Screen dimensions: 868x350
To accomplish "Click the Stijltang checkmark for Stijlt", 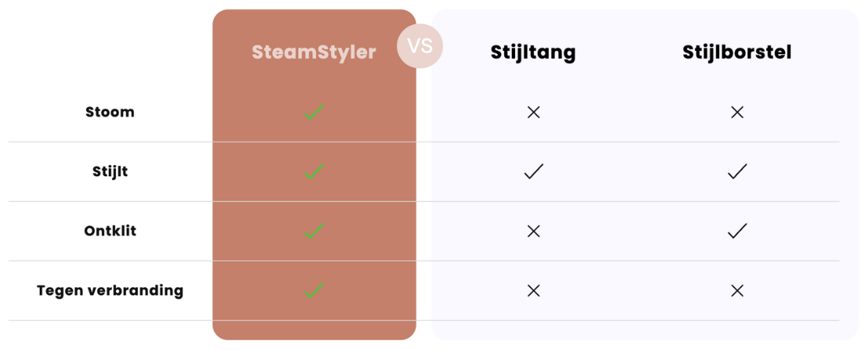I will [x=534, y=171].
